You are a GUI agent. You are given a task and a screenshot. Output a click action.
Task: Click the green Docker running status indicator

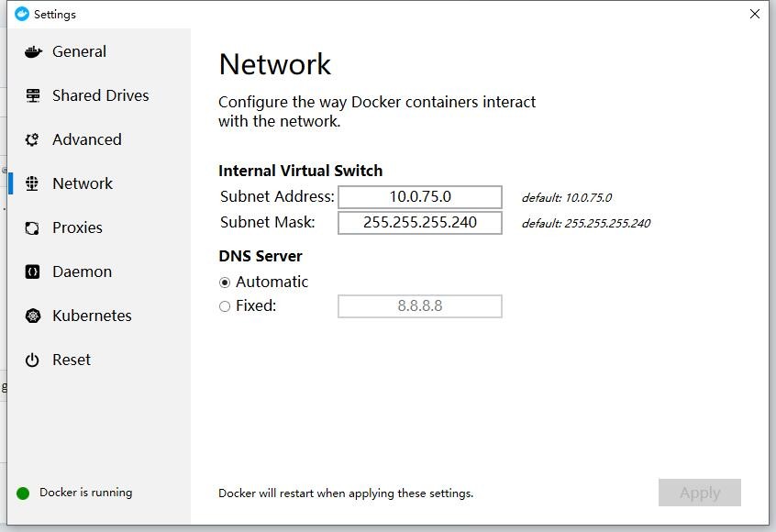point(23,493)
